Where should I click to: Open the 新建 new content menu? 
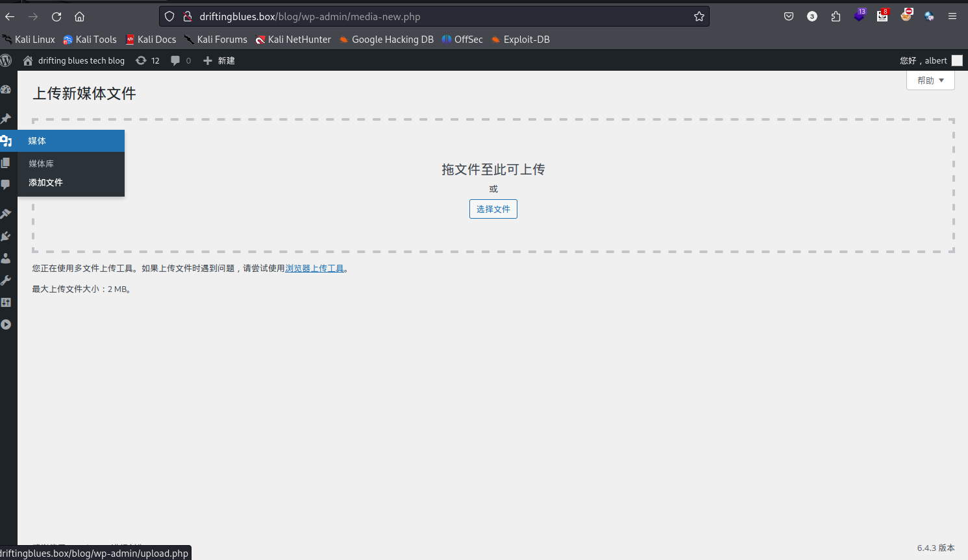click(219, 60)
